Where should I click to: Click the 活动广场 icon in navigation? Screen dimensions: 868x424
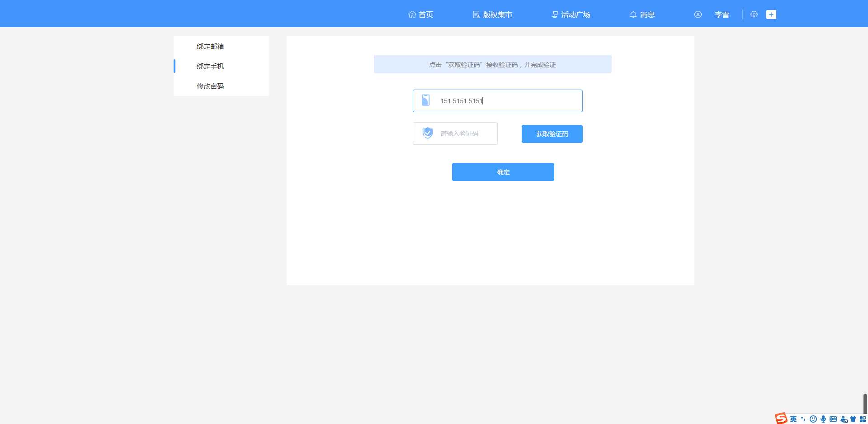[x=555, y=14]
